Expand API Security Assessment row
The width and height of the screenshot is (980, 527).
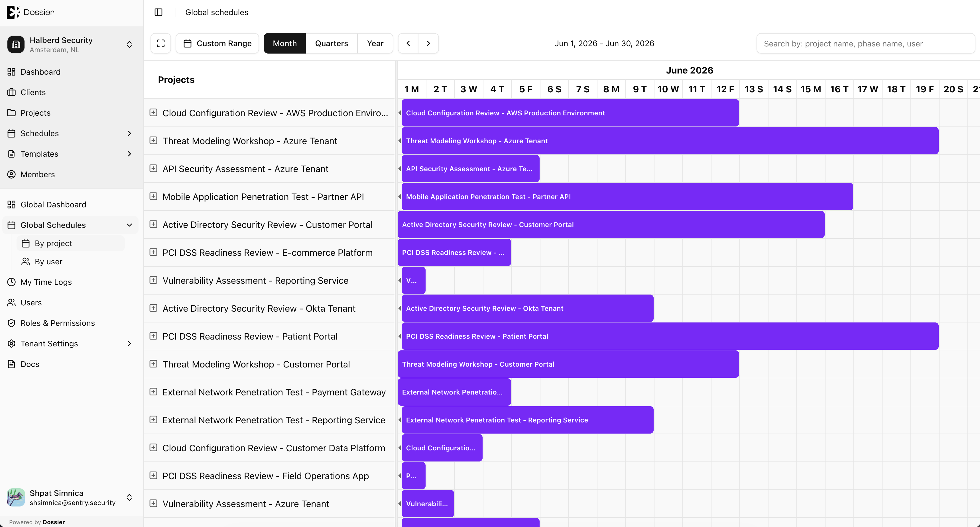click(x=153, y=168)
